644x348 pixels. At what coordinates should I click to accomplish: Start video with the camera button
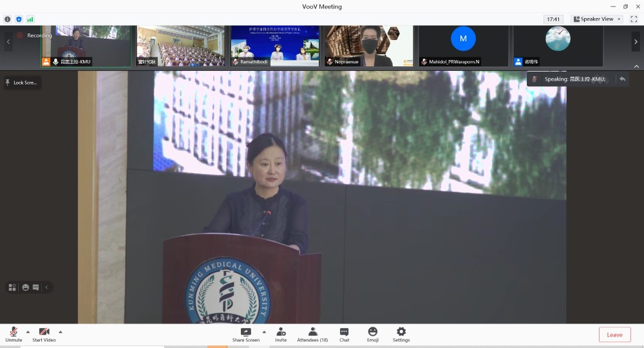tap(44, 333)
